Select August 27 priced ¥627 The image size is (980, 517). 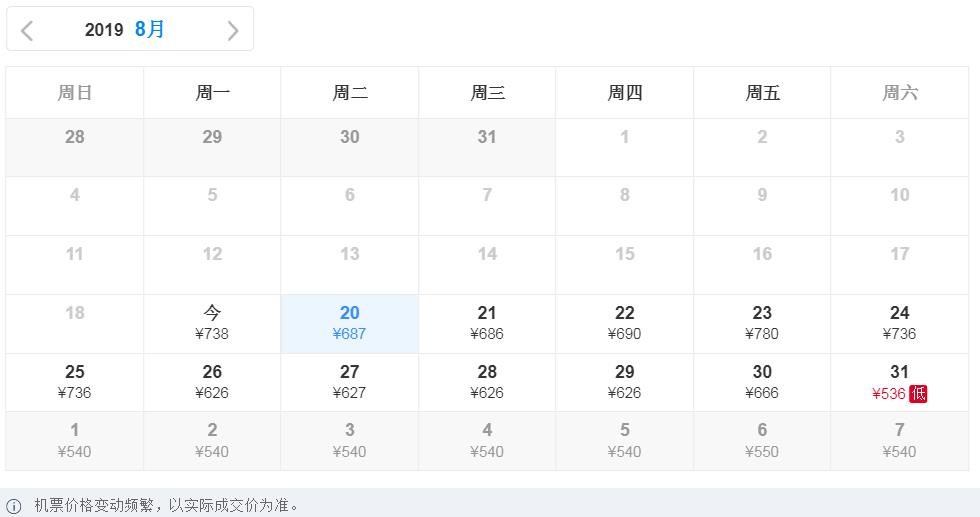pos(349,382)
